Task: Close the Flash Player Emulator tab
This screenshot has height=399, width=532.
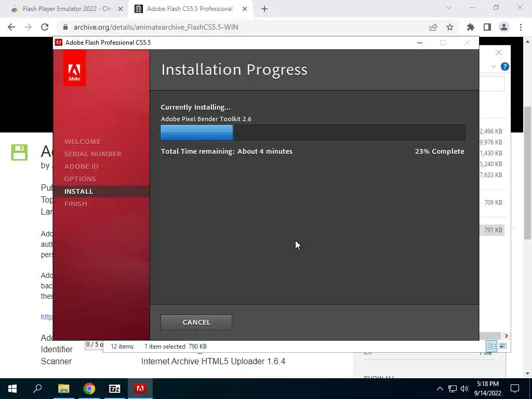Action: pyautogui.click(x=121, y=9)
